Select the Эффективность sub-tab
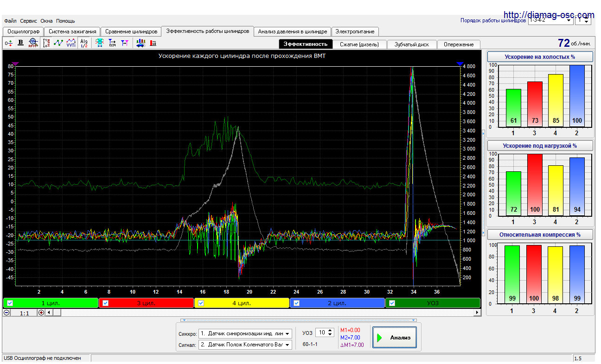This screenshot has height=364, width=601. tap(306, 44)
